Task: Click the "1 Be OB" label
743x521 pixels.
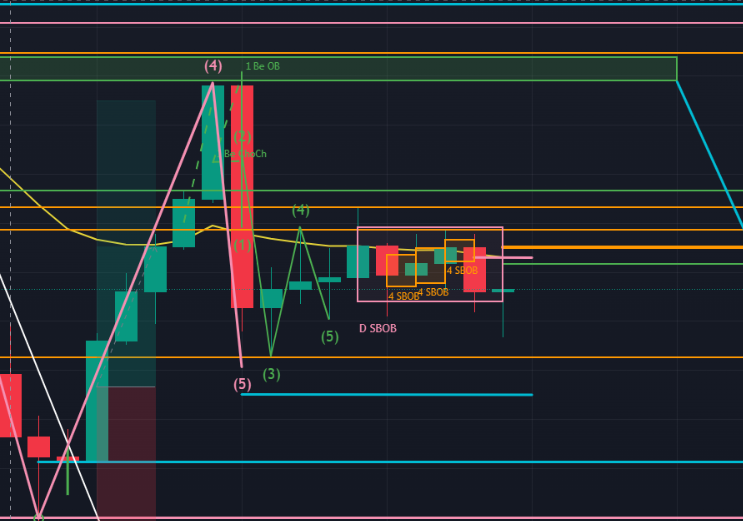Action: [x=262, y=66]
